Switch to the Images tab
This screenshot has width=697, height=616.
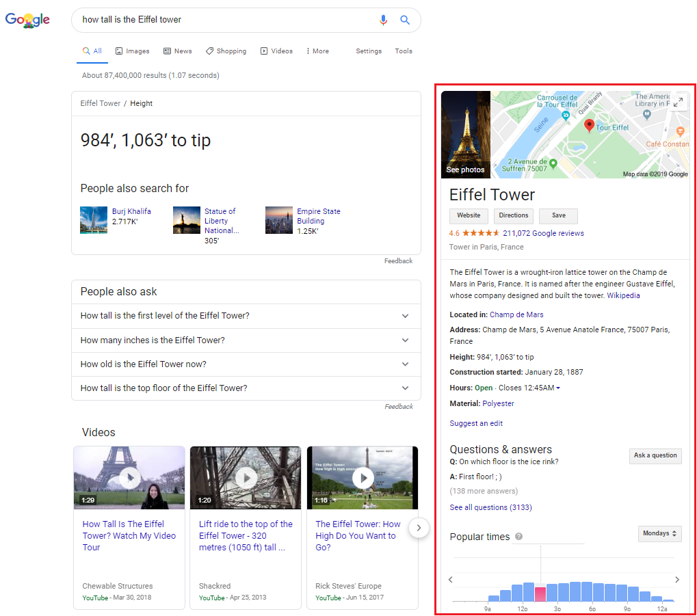(132, 51)
